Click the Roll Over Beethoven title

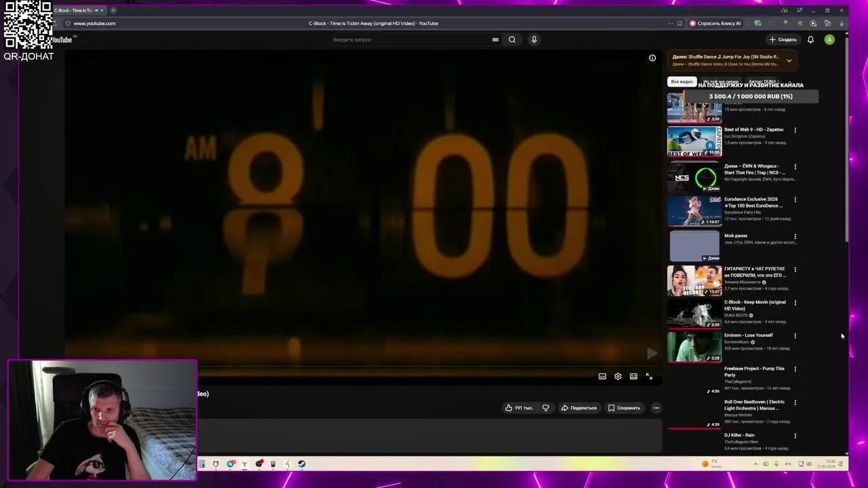pos(754,405)
